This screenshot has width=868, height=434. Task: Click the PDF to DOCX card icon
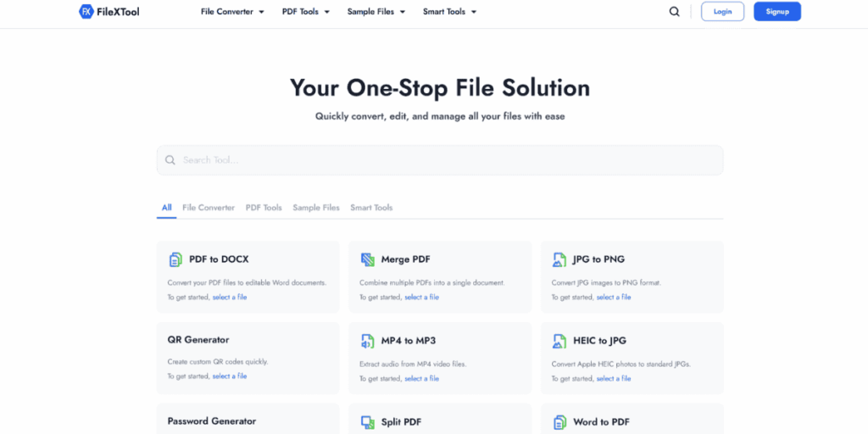coord(175,259)
